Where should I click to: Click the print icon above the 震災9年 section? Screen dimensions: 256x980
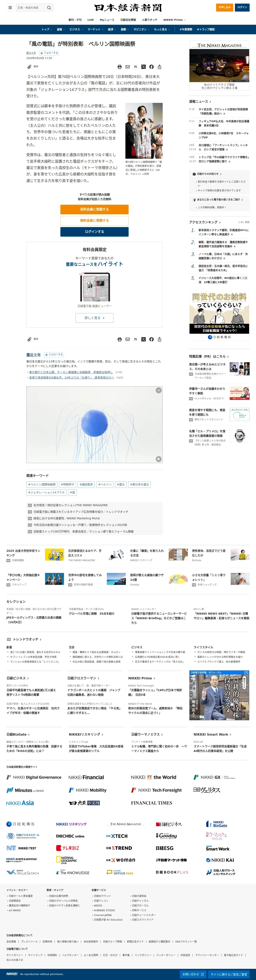[119, 339]
